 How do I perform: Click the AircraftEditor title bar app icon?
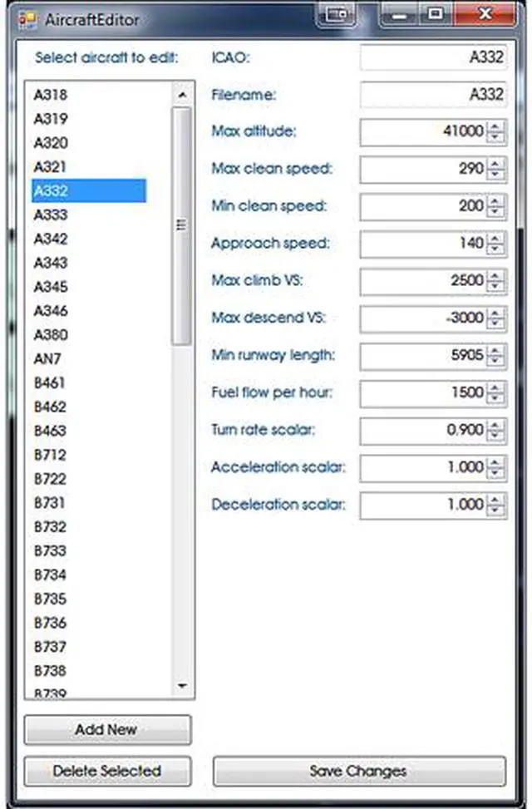pos(27,18)
